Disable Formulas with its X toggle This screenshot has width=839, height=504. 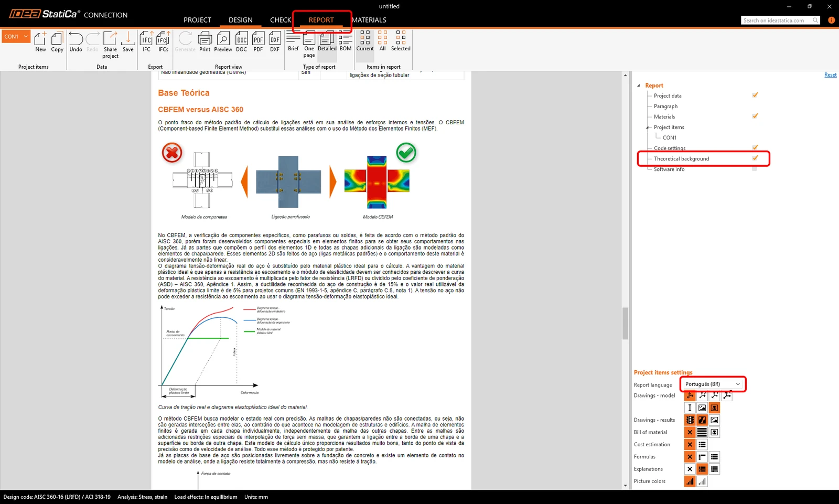690,457
